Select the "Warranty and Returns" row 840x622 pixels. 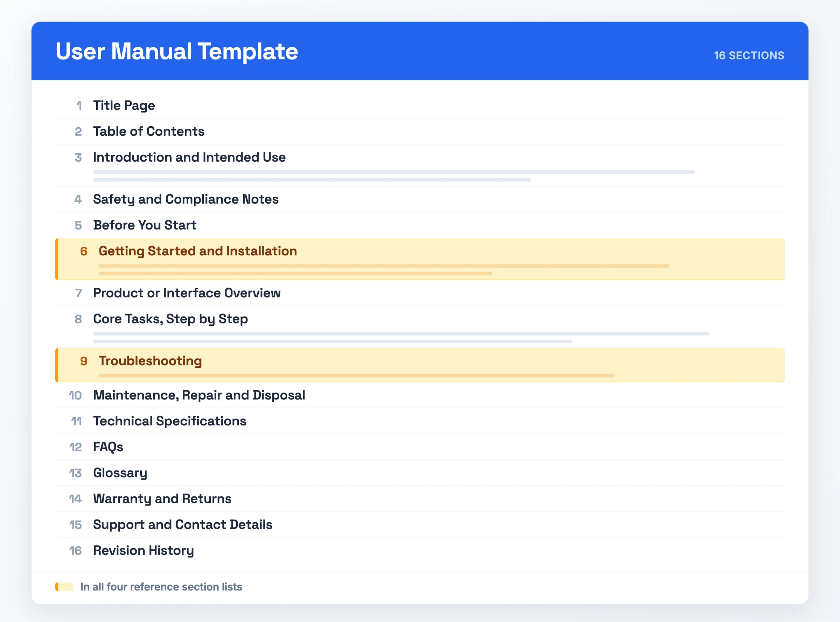click(420, 499)
